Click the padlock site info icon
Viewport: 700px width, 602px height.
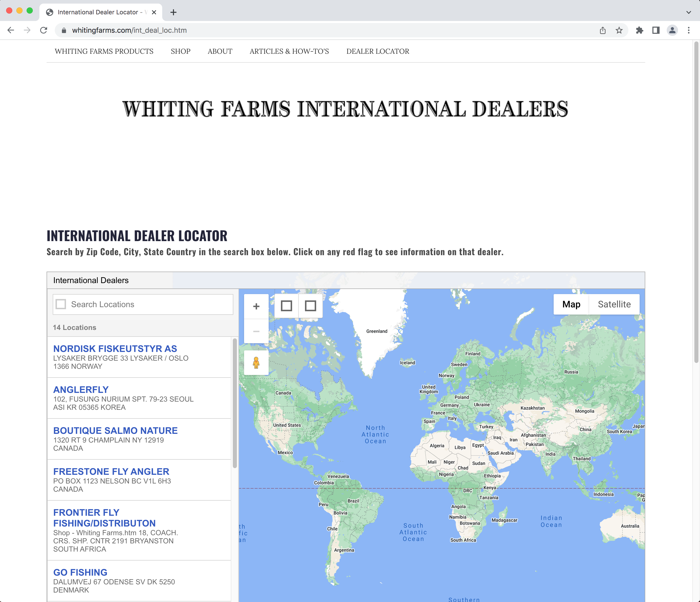64,30
